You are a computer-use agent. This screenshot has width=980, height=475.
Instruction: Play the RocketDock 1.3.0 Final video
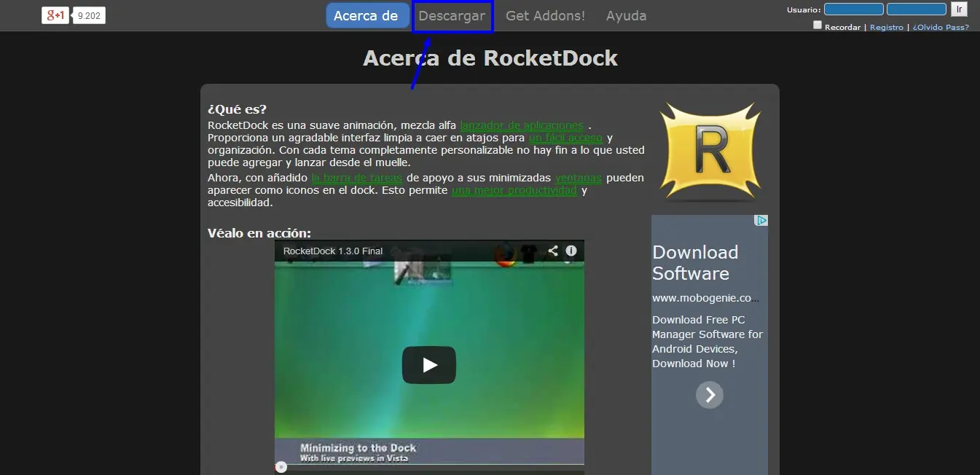[429, 365]
